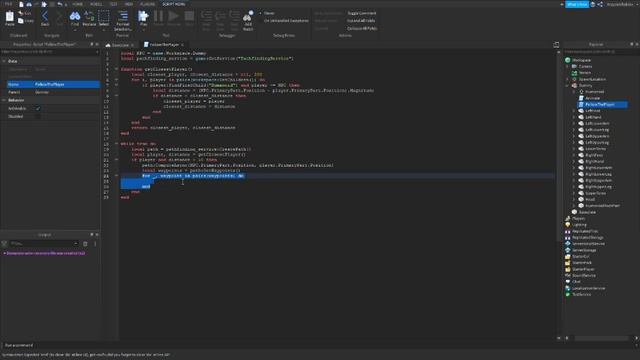Click the pin icon of Output panel

point(91,235)
